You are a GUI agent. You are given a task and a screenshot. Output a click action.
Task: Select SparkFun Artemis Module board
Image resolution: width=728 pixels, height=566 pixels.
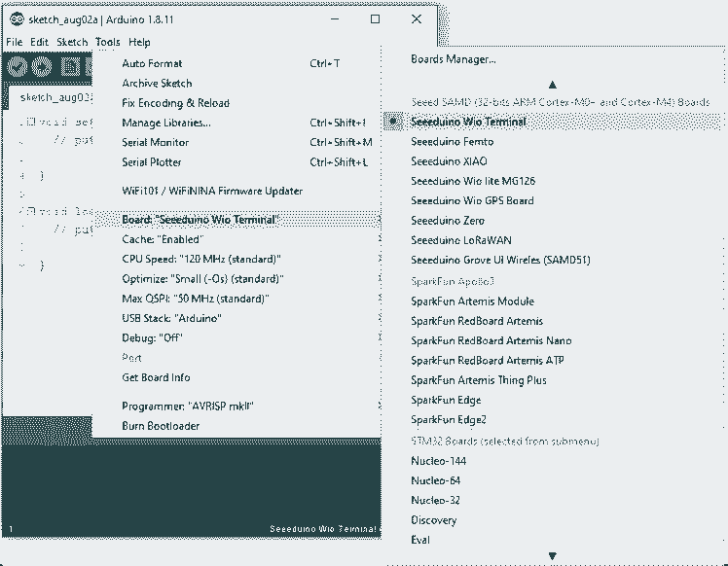(552, 301)
